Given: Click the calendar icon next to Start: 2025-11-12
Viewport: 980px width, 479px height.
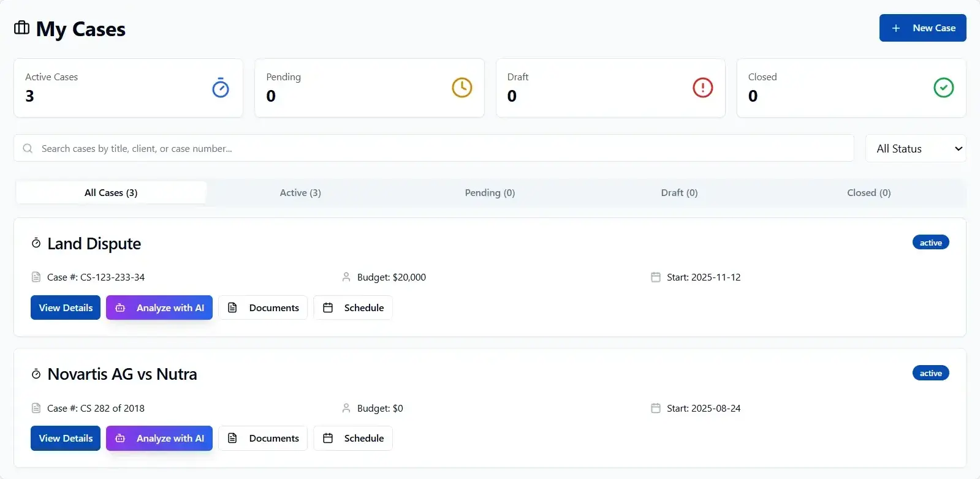Looking at the screenshot, I should click(656, 277).
